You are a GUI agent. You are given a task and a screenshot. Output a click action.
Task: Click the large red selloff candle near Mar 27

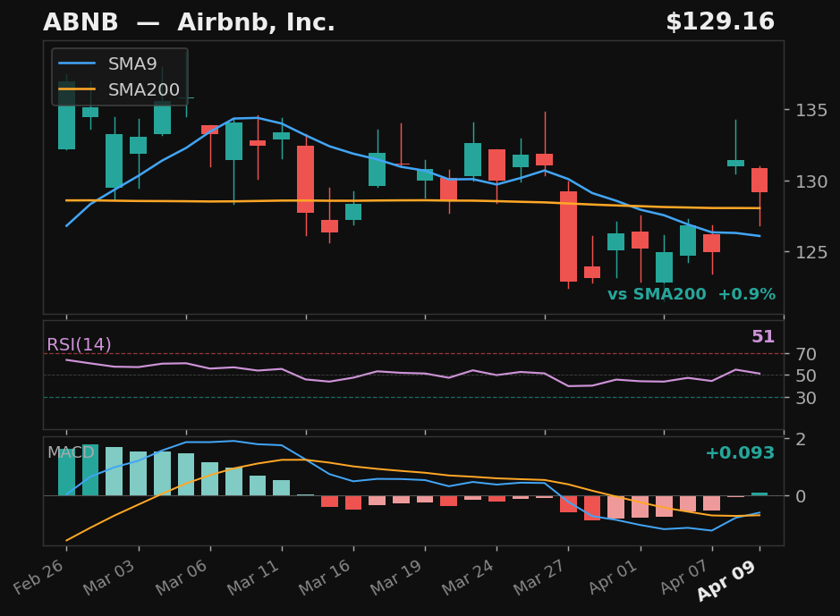[568, 235]
